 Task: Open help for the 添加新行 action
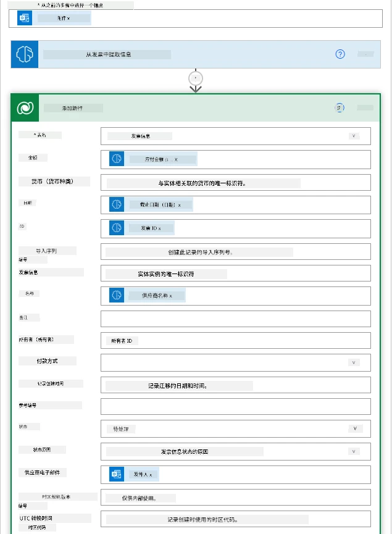coord(339,107)
